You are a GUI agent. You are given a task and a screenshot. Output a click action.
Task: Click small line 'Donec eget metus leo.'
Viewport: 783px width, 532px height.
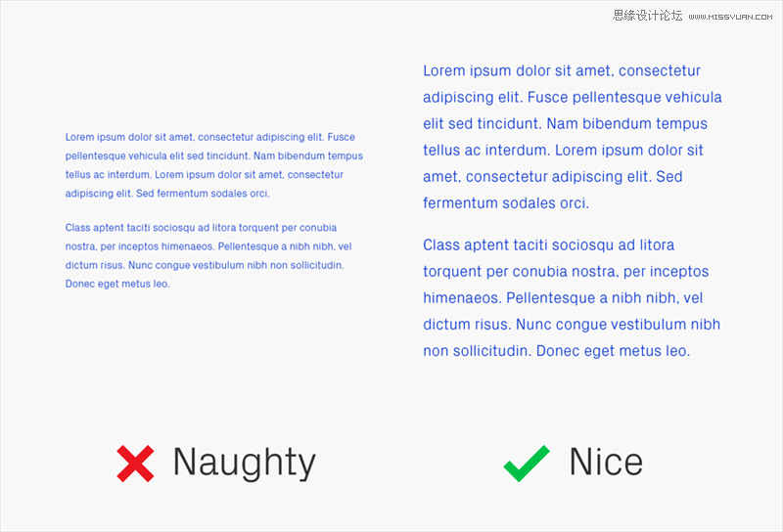pyautogui.click(x=117, y=284)
